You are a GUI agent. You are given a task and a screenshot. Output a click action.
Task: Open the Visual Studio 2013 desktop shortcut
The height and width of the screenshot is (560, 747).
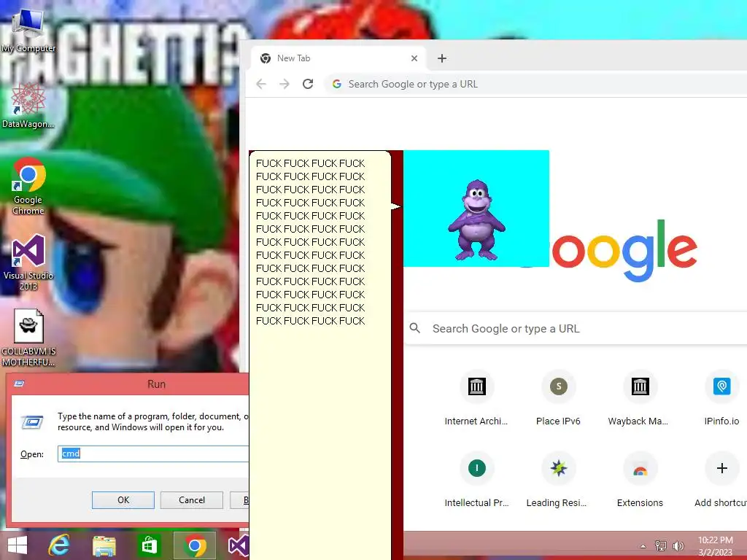coord(28,262)
